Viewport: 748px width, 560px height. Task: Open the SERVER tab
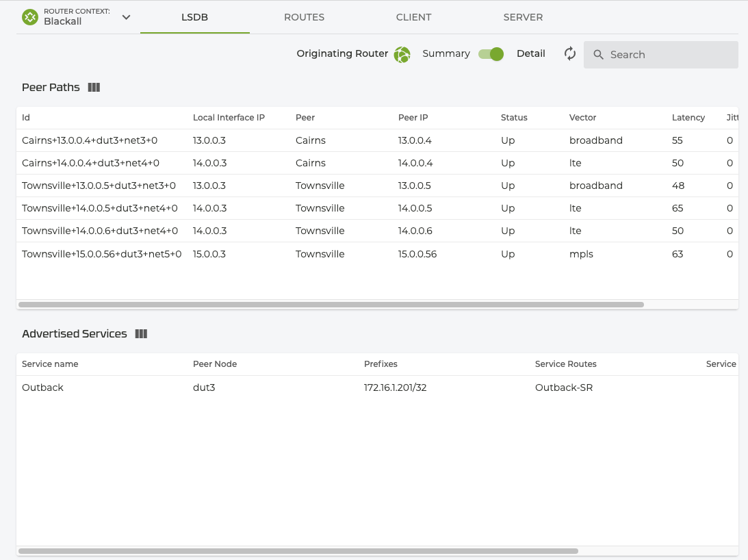point(523,17)
